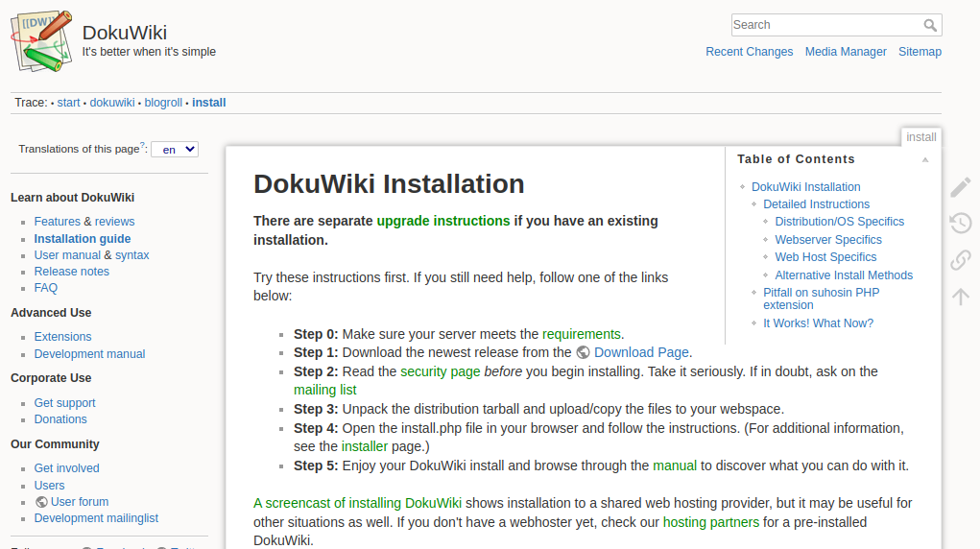Open old revisions history icon
Image resolution: width=980 pixels, height=549 pixels.
pos(961,224)
